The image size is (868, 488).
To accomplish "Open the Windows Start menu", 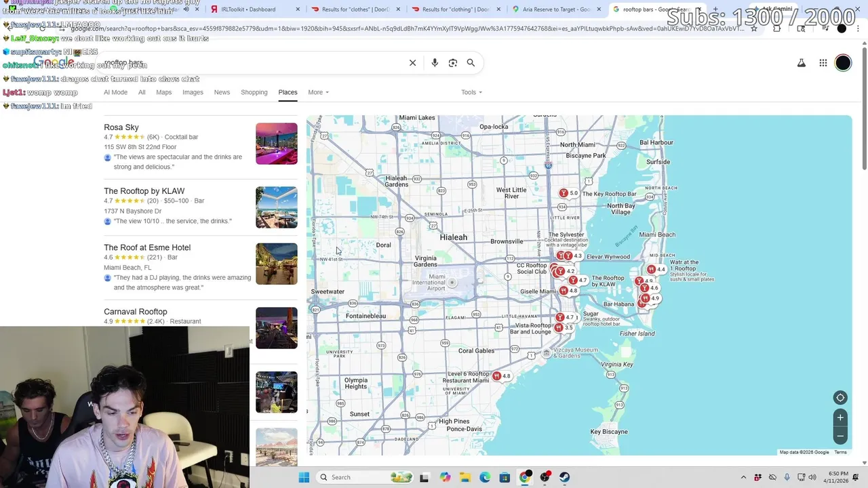I will click(x=304, y=477).
